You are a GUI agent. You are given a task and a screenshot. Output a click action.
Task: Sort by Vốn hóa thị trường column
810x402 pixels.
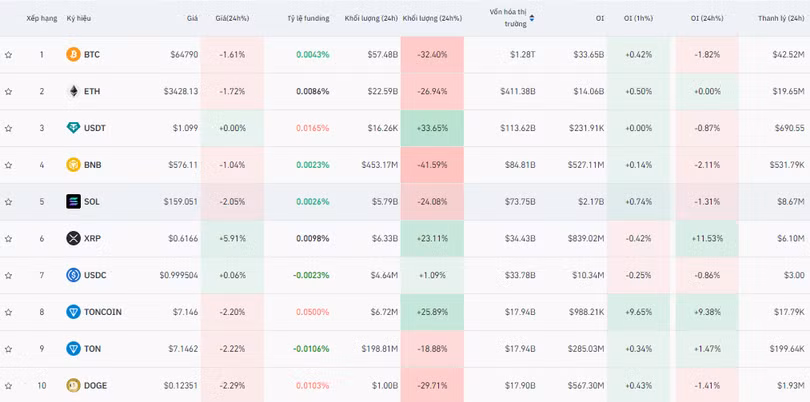pyautogui.click(x=509, y=18)
